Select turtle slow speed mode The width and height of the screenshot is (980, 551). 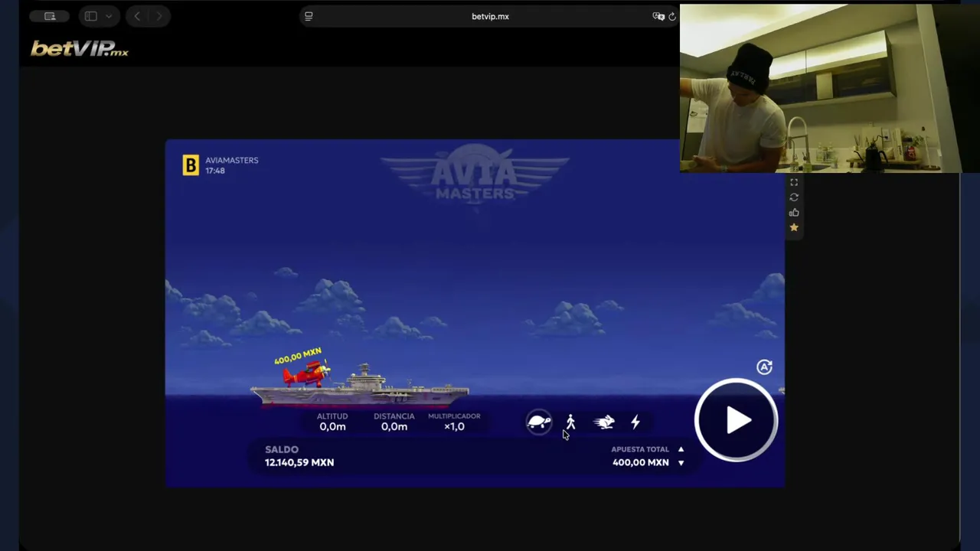(539, 422)
